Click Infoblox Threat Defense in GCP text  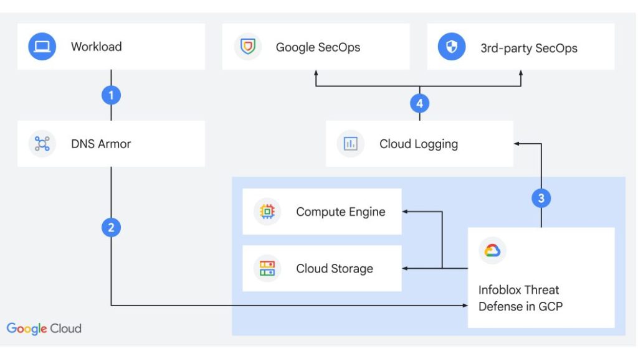(520, 298)
